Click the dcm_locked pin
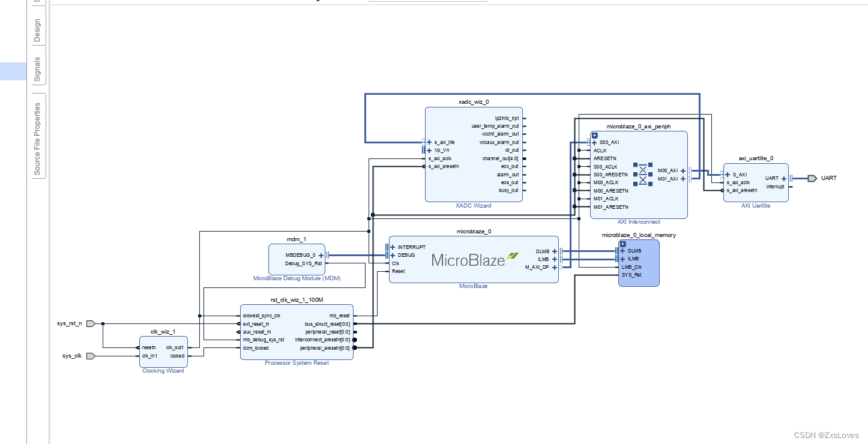 tap(255, 348)
